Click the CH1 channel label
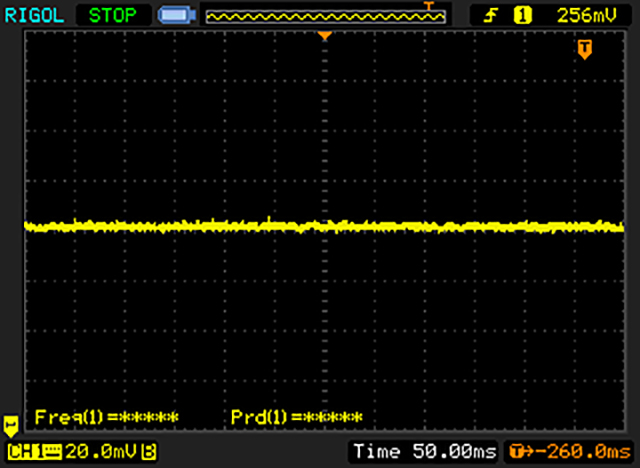This screenshot has height=468, width=640. 25,452
